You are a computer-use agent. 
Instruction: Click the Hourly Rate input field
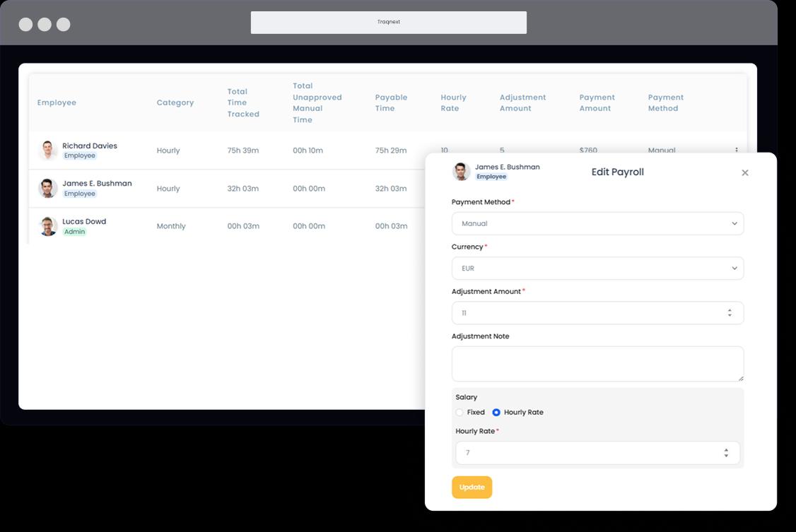(587, 453)
